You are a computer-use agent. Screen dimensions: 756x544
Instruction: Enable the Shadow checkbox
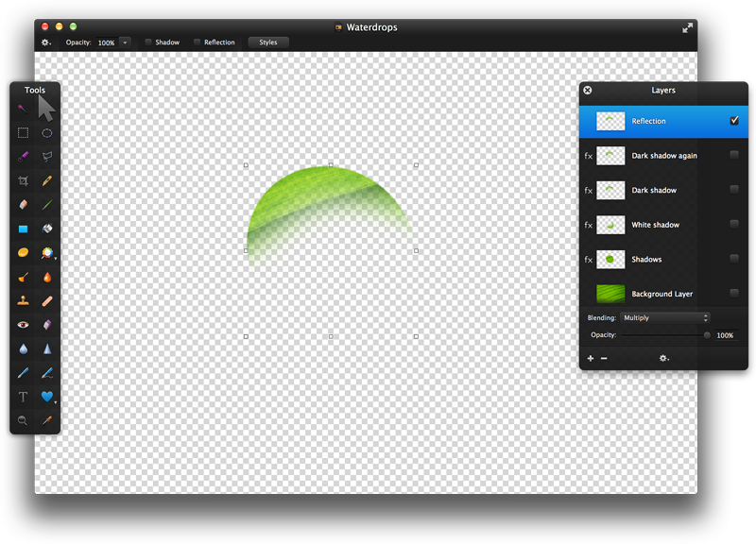(x=146, y=42)
